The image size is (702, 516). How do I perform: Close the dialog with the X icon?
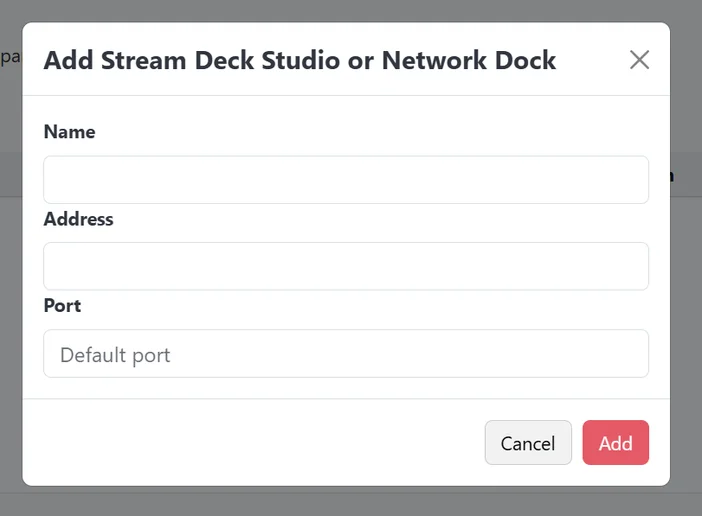pyautogui.click(x=639, y=59)
